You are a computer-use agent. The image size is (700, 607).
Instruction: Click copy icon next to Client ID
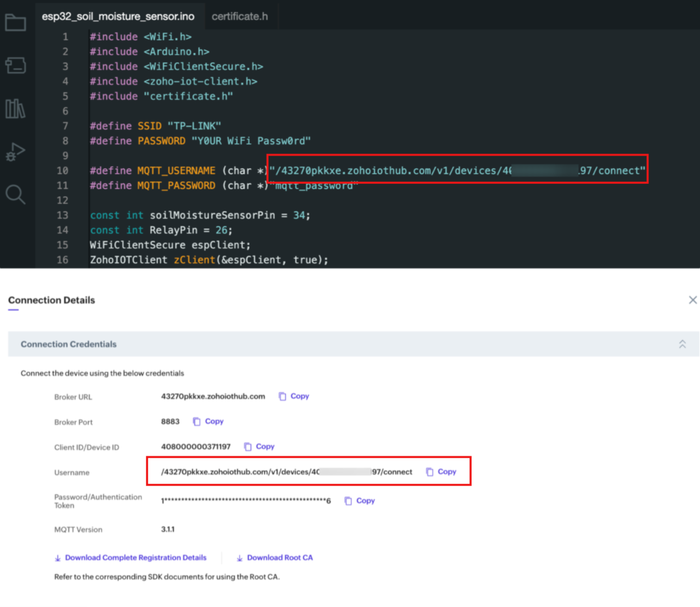(x=247, y=447)
